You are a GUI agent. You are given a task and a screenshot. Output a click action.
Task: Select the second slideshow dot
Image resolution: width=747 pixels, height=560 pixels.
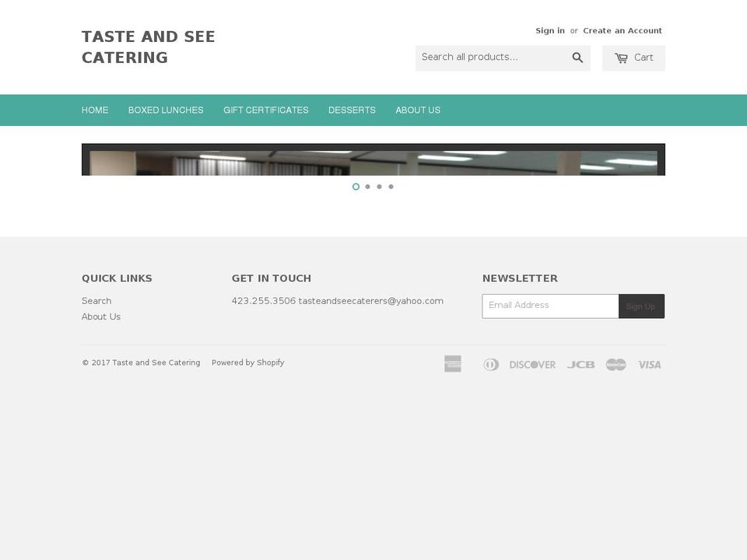tap(368, 187)
